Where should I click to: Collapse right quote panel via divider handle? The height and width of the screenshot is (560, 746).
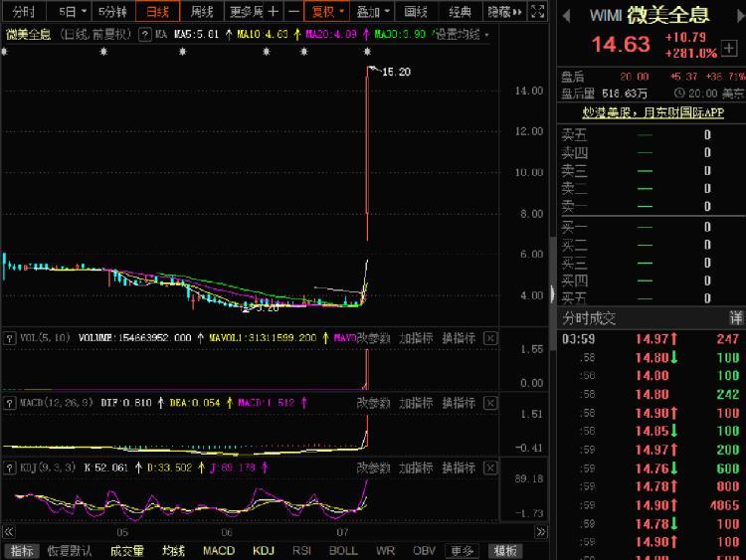(552, 293)
